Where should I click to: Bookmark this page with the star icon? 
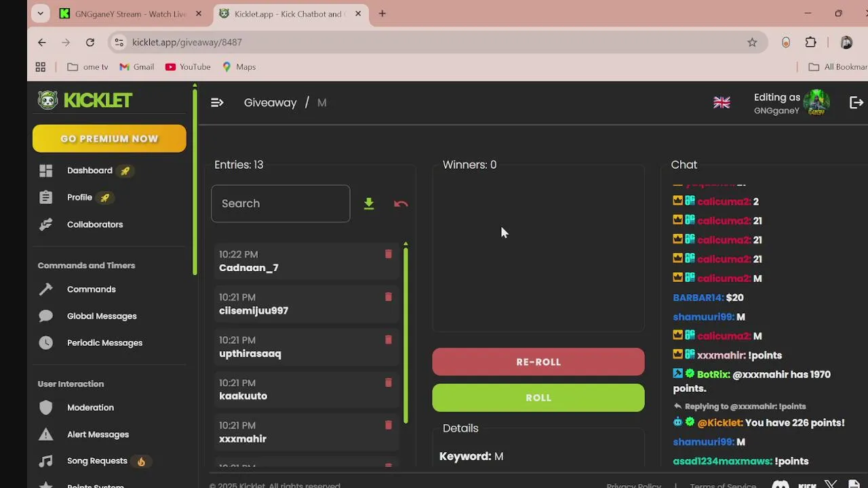click(752, 42)
